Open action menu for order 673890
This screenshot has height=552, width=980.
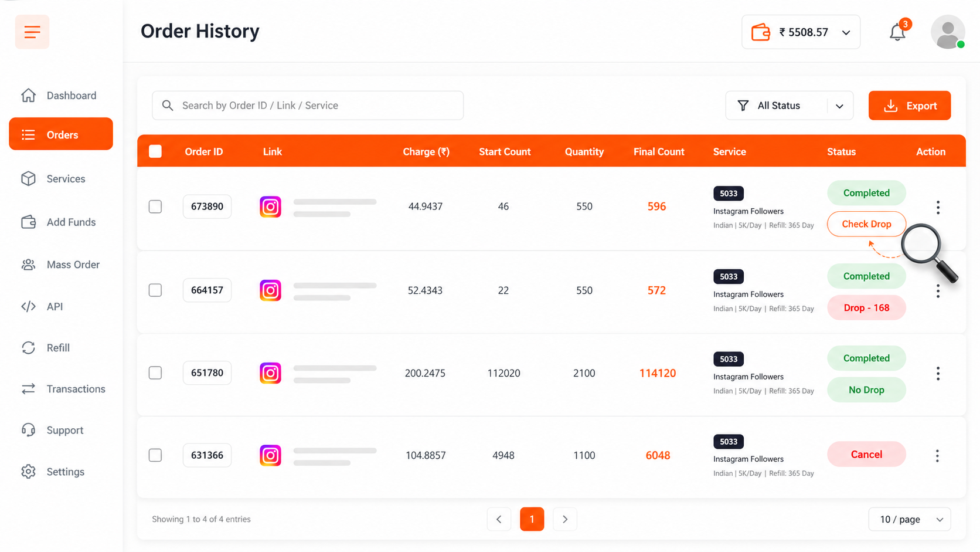pos(938,207)
